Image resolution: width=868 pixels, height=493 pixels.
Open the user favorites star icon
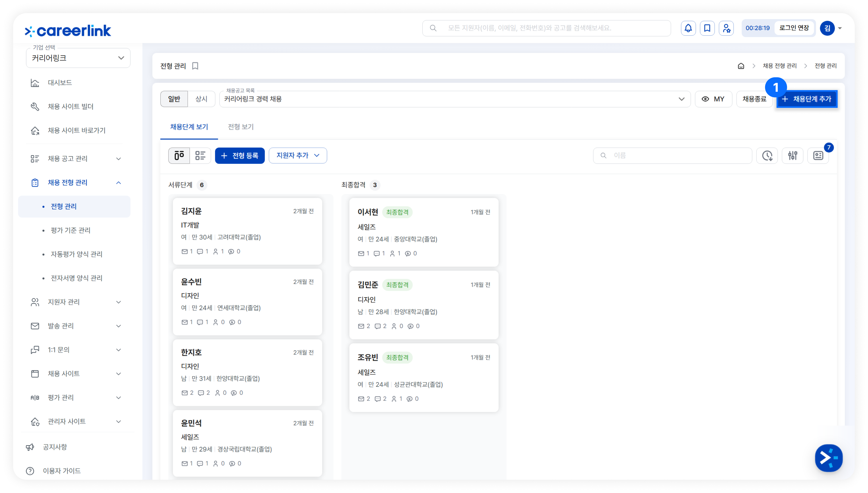click(x=726, y=28)
